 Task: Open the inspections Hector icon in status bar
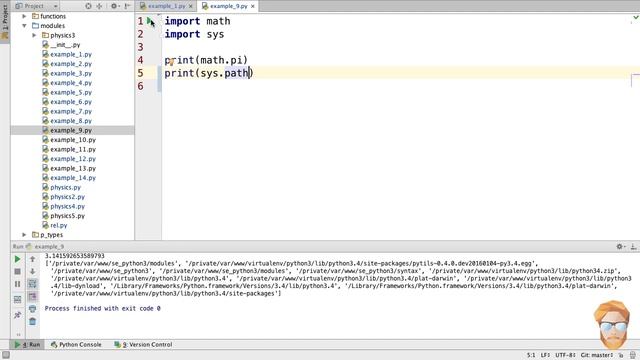(633, 355)
